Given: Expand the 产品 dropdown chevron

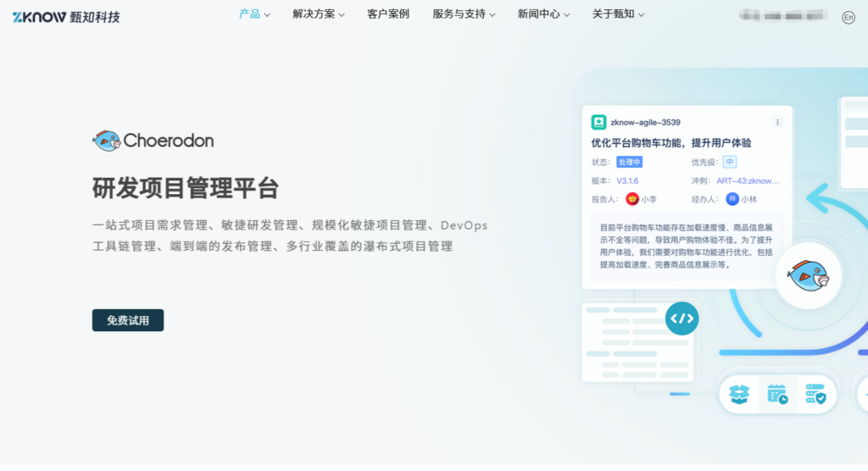Looking at the screenshot, I should click(x=267, y=15).
